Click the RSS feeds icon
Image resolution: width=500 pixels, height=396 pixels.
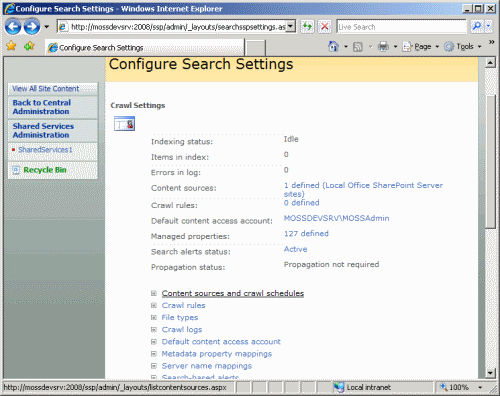pos(358,47)
